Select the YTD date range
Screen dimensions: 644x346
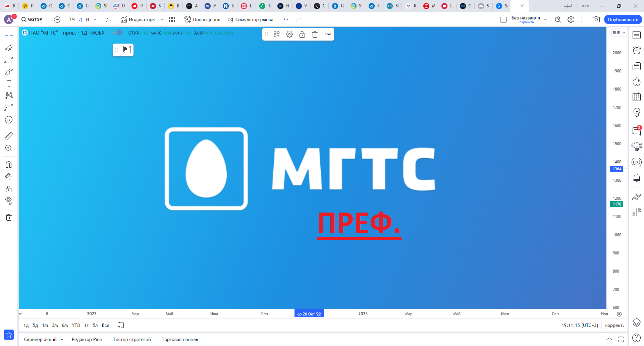pyautogui.click(x=76, y=325)
